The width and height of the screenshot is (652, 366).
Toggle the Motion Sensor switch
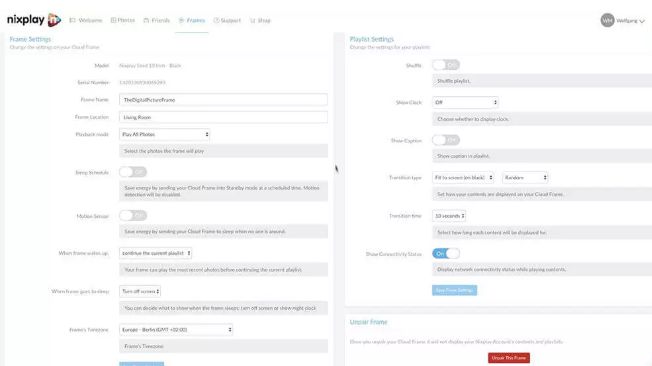tap(133, 215)
